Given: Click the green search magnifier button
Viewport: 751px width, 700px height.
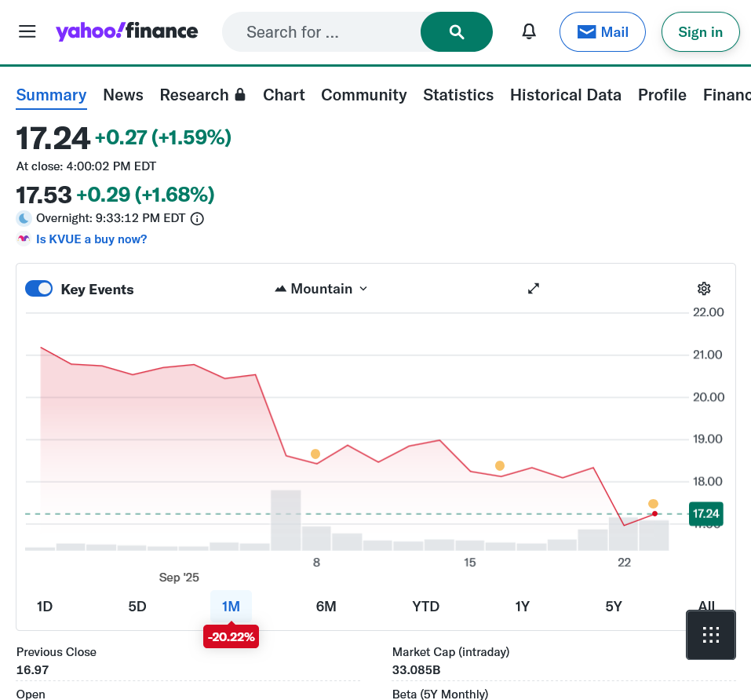Looking at the screenshot, I should click(457, 31).
